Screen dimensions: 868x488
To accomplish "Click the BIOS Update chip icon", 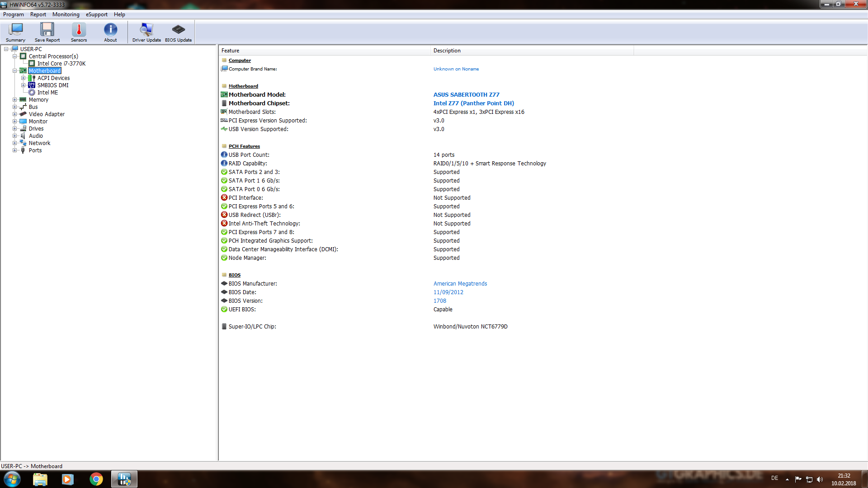I will [178, 32].
